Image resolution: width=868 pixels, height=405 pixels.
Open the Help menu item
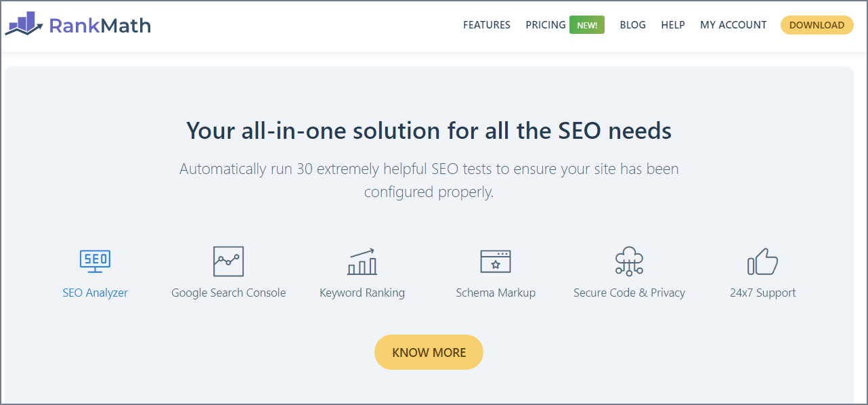(673, 25)
